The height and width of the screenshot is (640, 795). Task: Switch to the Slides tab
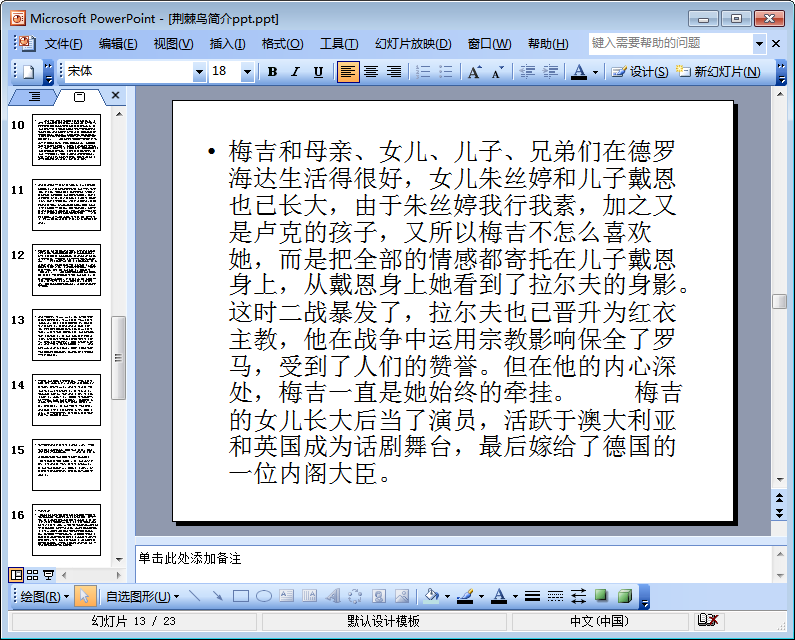click(80, 96)
